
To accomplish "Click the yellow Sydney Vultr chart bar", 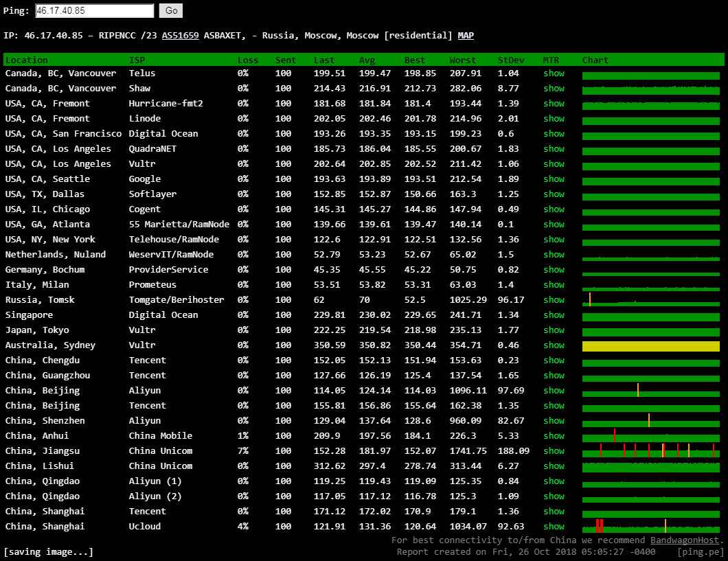I will [x=650, y=346].
